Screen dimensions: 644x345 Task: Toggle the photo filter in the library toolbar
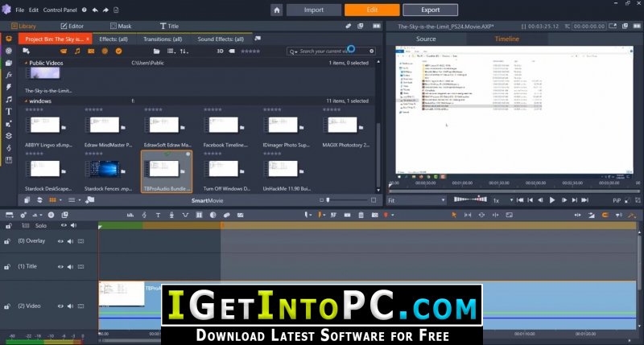91,51
